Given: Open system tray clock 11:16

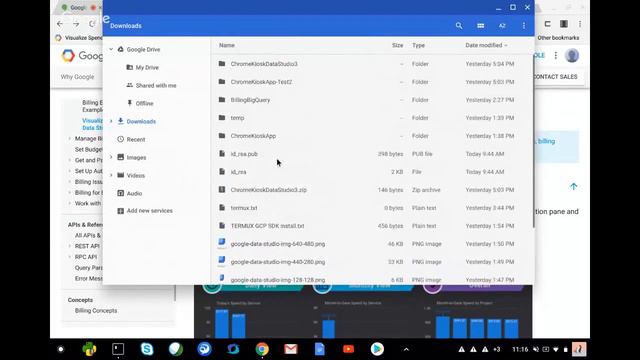Looking at the screenshot, I should pos(520,349).
